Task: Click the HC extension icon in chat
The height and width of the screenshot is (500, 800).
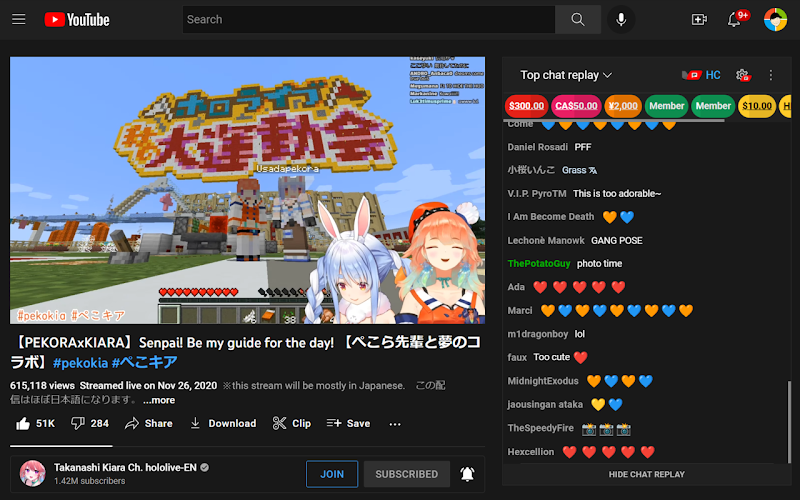Action: [x=701, y=75]
